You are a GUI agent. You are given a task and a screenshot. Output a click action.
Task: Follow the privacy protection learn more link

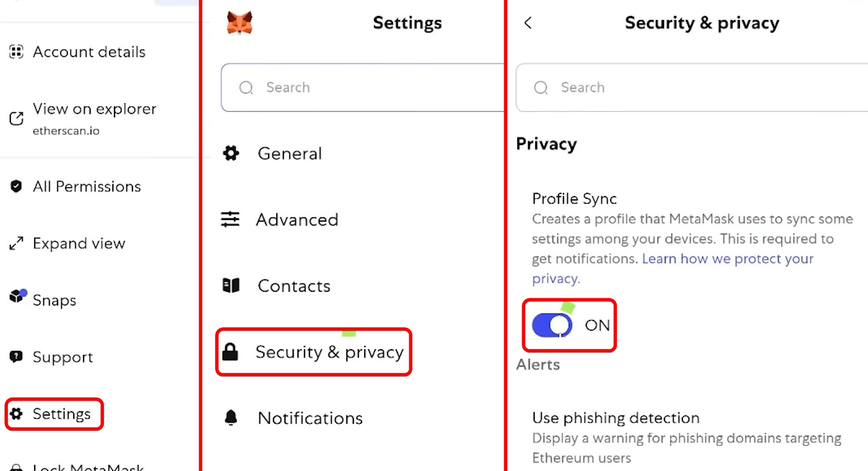click(x=727, y=259)
